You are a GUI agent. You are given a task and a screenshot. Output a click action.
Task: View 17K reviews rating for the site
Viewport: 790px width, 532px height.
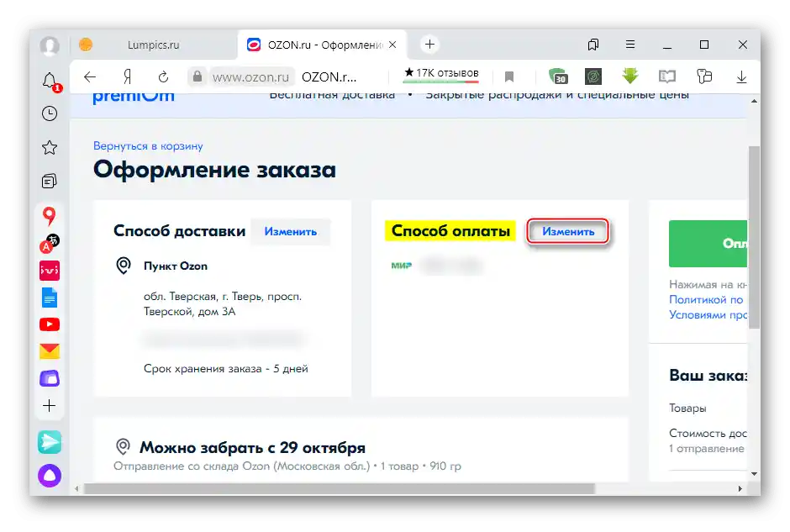(440, 73)
